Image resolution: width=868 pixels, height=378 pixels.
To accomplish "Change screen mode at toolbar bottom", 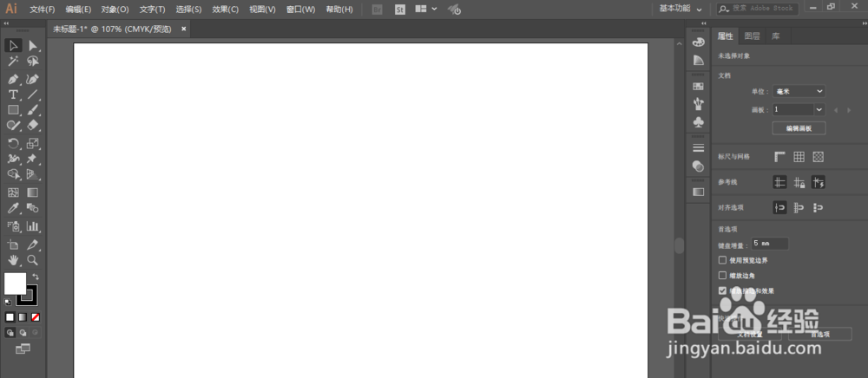I will pos(23,349).
